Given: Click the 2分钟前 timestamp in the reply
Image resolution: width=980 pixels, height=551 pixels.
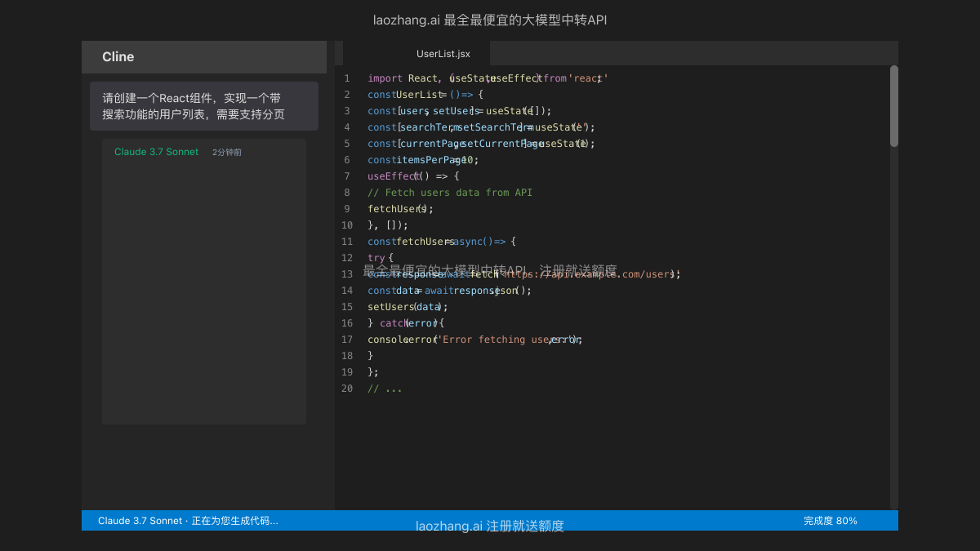Looking at the screenshot, I should tap(227, 153).
